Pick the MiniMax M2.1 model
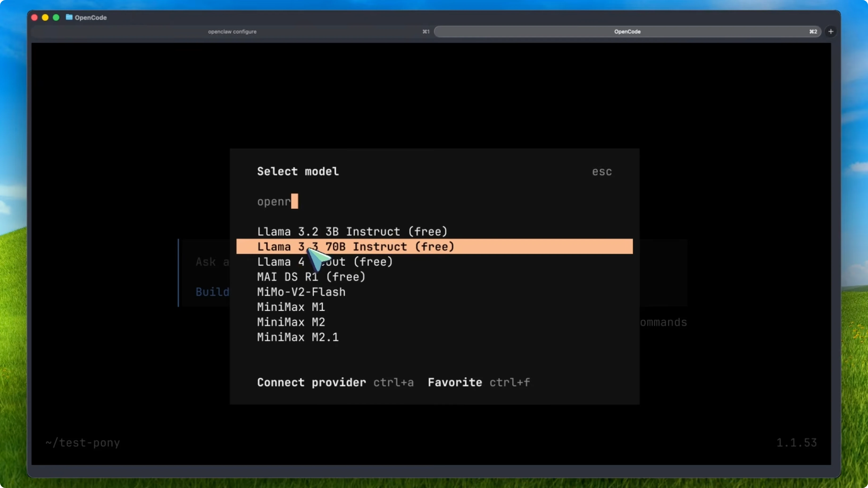This screenshot has height=488, width=868. (x=297, y=337)
